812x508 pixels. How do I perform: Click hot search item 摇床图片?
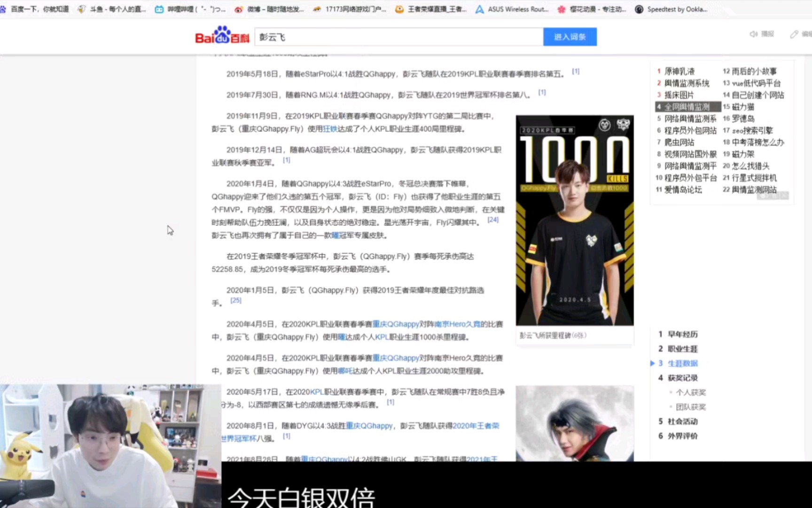(x=679, y=95)
